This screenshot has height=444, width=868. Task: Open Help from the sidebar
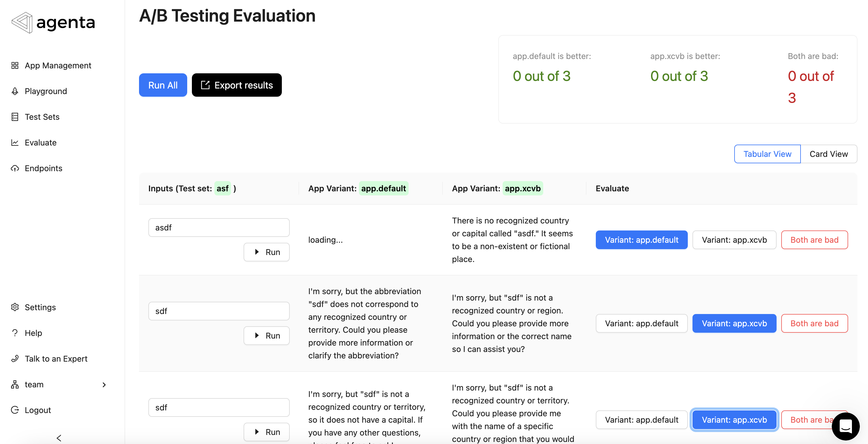tap(32, 333)
